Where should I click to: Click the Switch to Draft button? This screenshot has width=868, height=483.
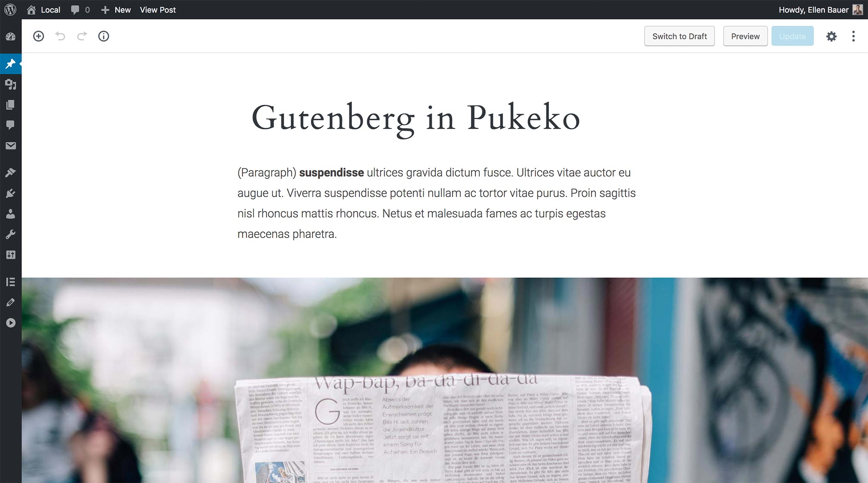tap(679, 36)
